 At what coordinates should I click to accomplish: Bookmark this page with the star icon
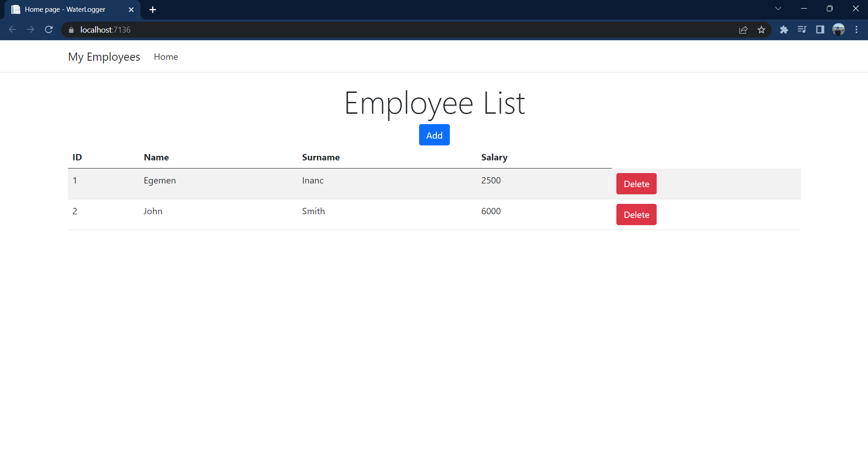(x=762, y=29)
